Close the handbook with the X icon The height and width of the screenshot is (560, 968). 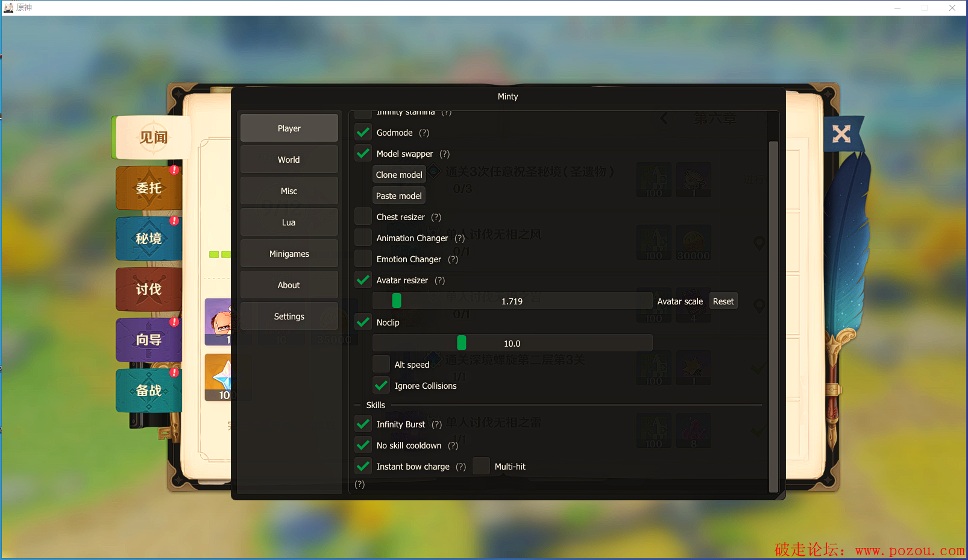pos(841,133)
